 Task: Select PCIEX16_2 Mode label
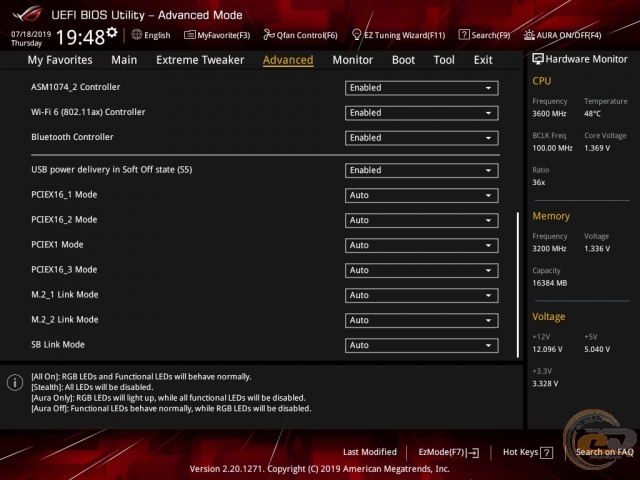click(x=64, y=220)
